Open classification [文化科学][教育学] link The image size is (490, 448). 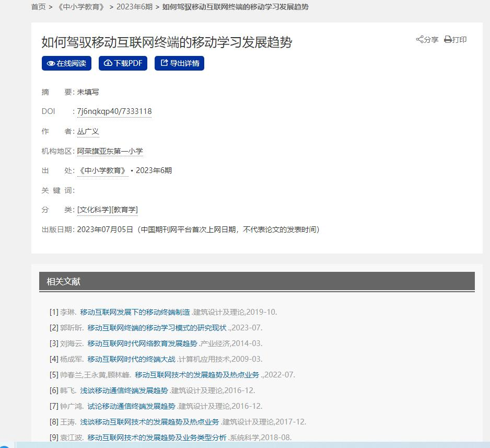click(x=108, y=210)
